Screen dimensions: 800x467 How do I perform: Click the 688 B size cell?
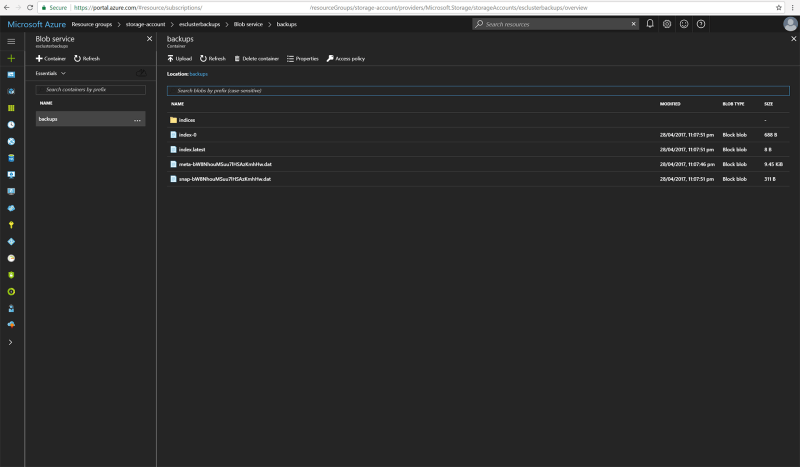tap(770, 135)
